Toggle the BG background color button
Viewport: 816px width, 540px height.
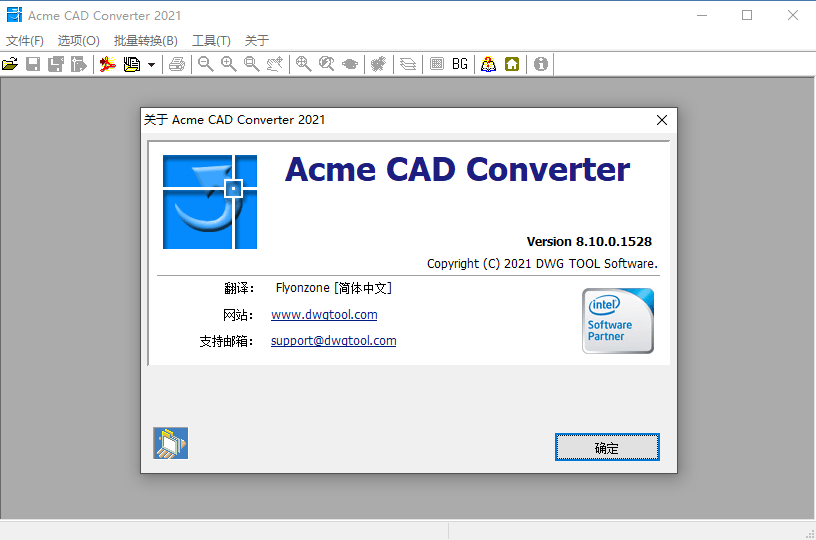click(x=460, y=64)
